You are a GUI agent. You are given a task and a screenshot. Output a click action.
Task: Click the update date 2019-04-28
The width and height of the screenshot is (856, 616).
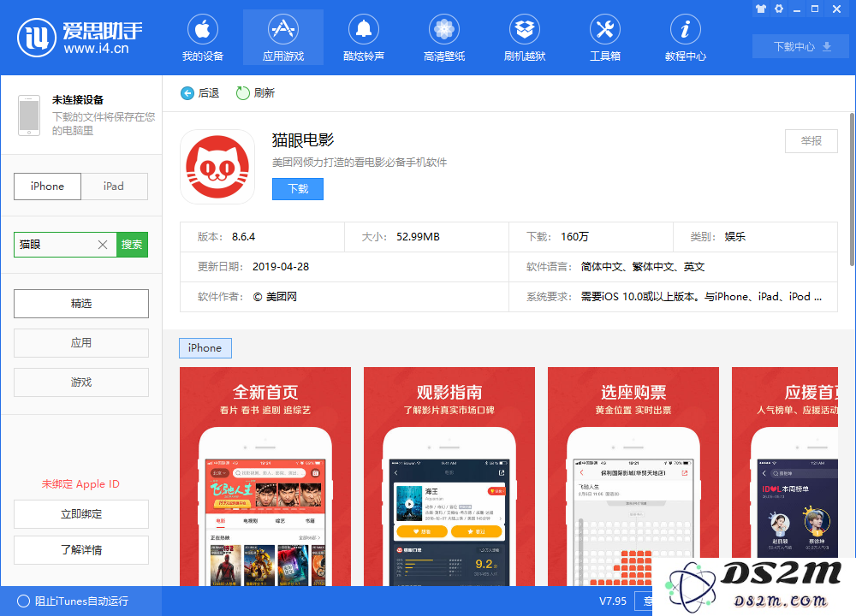[x=281, y=267]
